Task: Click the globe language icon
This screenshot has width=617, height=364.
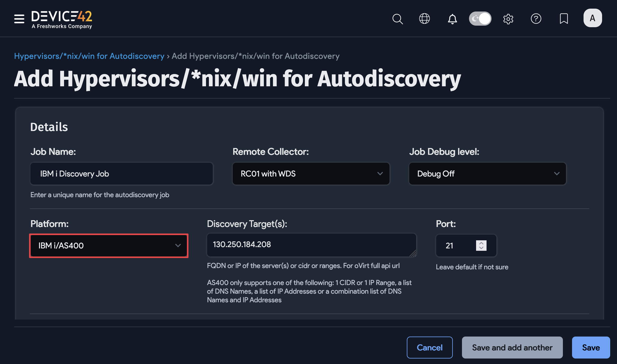Action: pos(424,19)
